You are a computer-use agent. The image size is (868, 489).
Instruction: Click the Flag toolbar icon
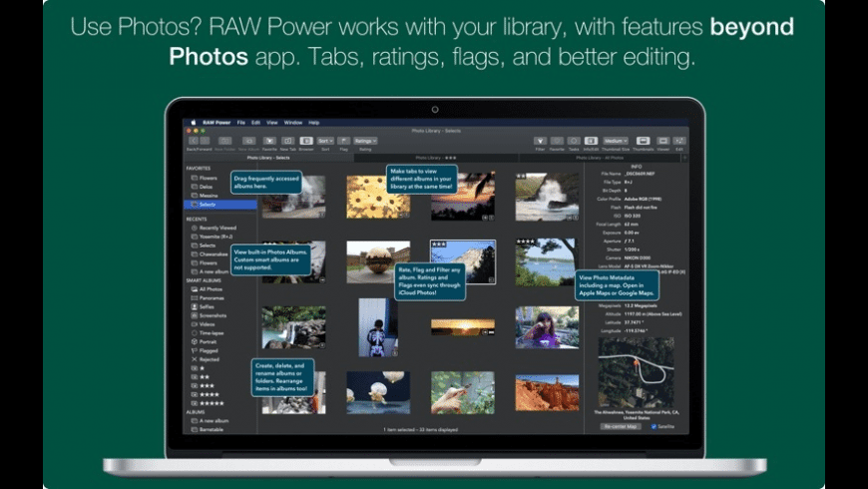[x=344, y=142]
